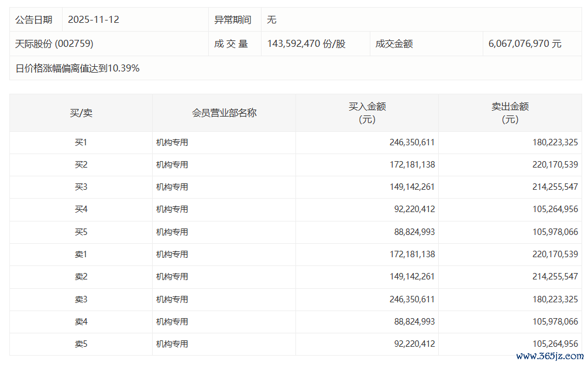
Task: Click buy amount 172,181,138 in 卖1 row
Action: 412,254
